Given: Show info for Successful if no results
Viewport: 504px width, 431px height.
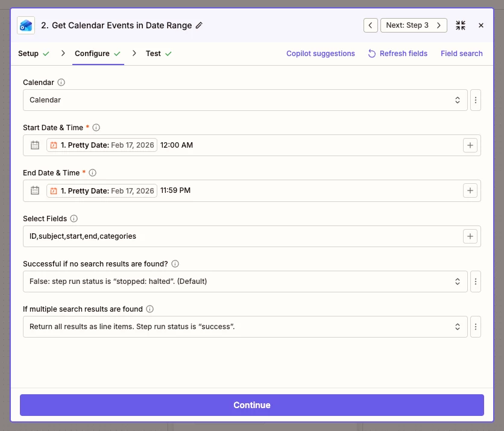Looking at the screenshot, I should [x=175, y=264].
